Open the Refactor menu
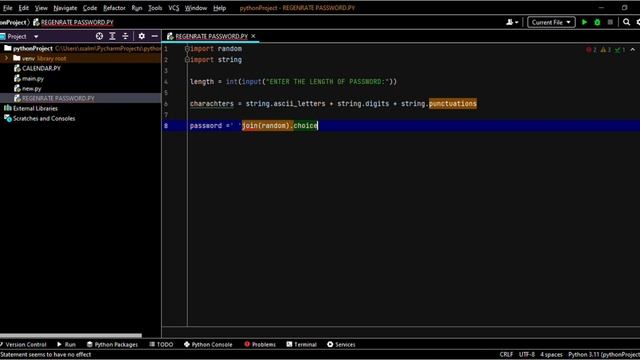Image resolution: width=640 pixels, height=360 pixels. pyautogui.click(x=114, y=8)
